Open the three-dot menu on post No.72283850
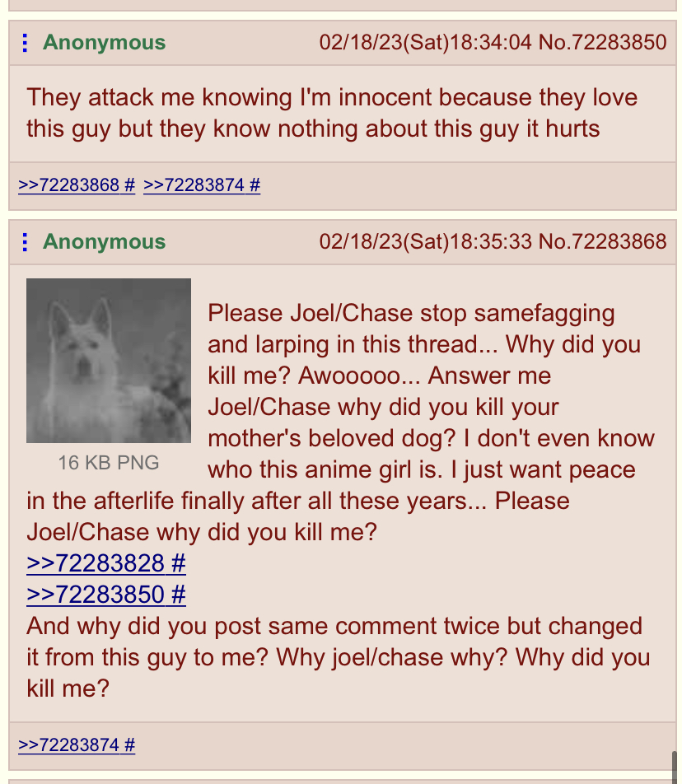Image resolution: width=682 pixels, height=784 pixels. tap(25, 43)
